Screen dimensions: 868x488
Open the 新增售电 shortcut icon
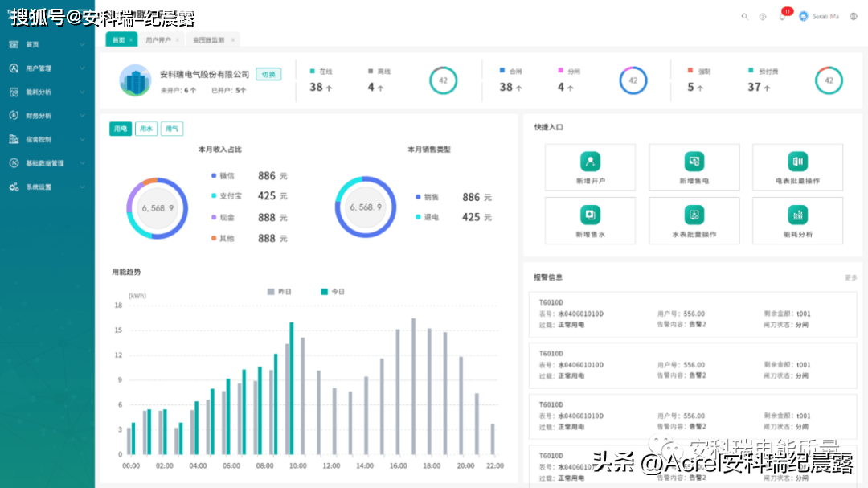[694, 162]
